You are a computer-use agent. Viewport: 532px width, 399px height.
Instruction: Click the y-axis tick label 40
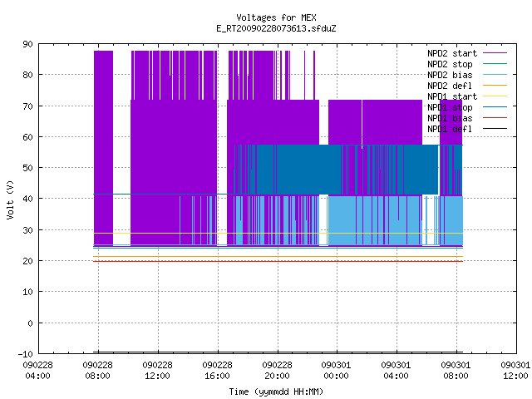27,199
